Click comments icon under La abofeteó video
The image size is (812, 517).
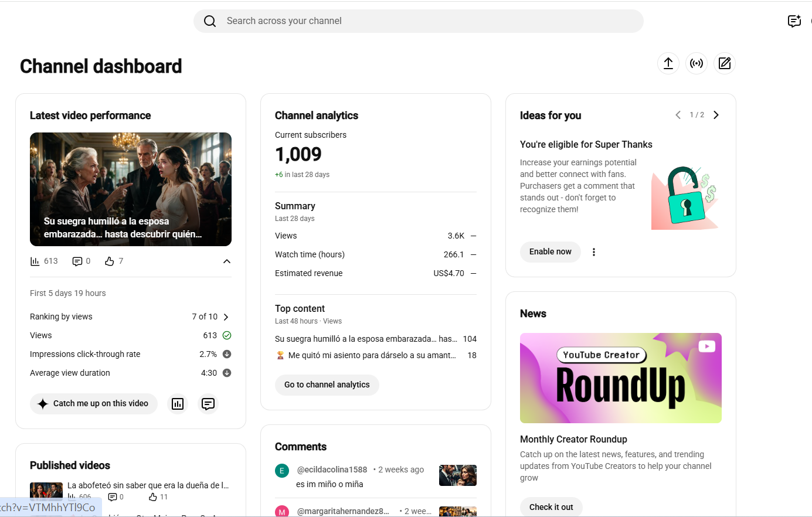coord(112,497)
